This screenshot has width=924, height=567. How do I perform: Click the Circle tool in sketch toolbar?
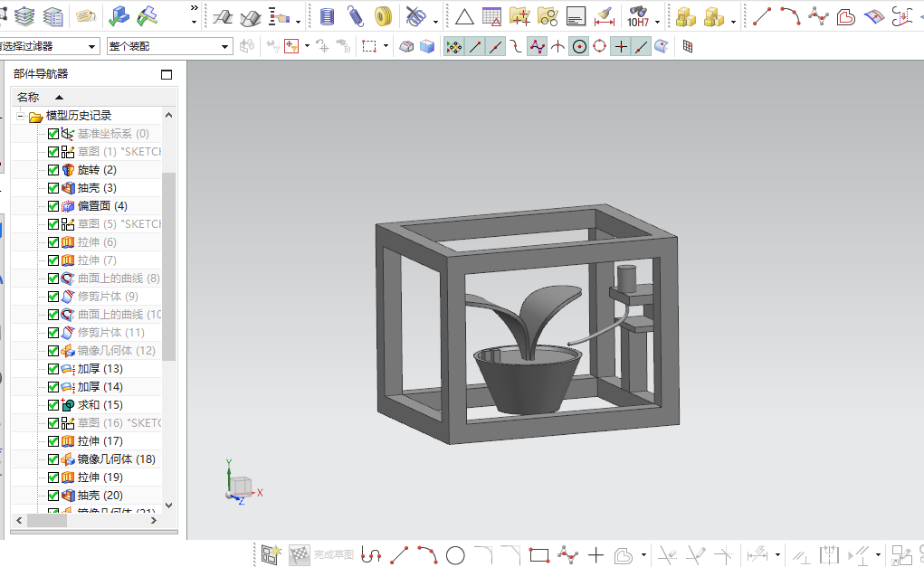[455, 554]
